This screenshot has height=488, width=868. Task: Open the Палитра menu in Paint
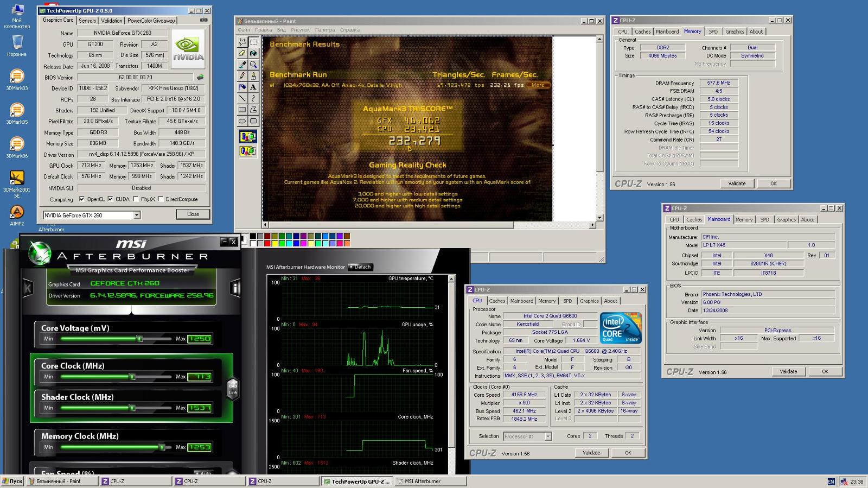pos(325,30)
